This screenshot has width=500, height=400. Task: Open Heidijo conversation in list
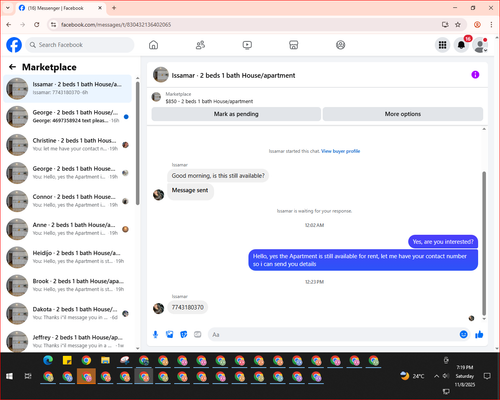68,257
